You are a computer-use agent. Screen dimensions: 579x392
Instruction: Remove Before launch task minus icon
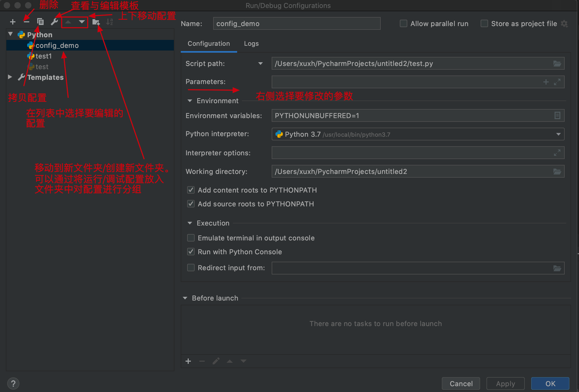(202, 361)
